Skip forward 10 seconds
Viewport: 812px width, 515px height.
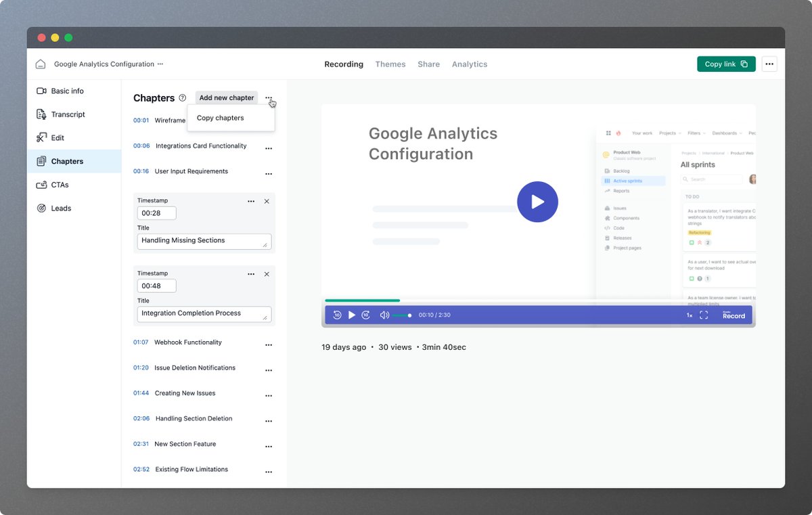[366, 315]
